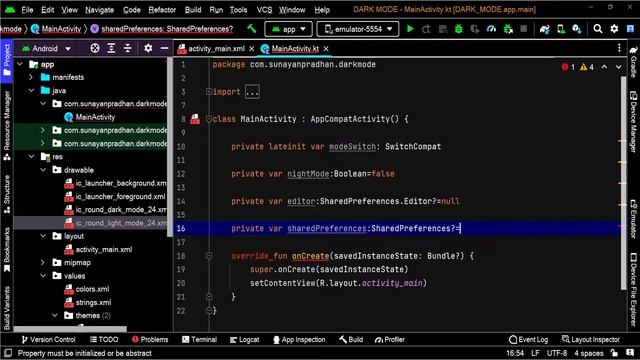Open the Build menu
Viewport: 640px width, 360px height.
(x=193, y=10)
